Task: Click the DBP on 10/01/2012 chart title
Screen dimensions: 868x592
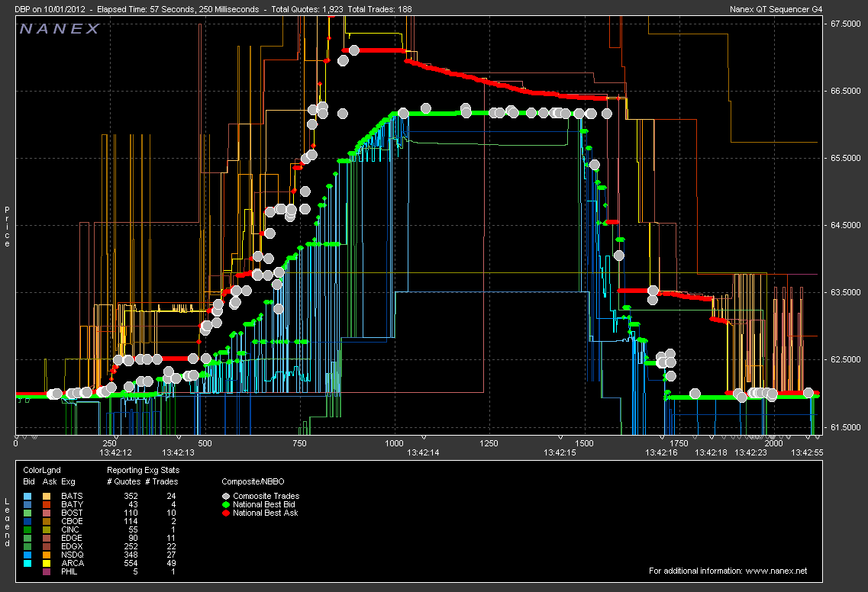Action: tap(49, 9)
